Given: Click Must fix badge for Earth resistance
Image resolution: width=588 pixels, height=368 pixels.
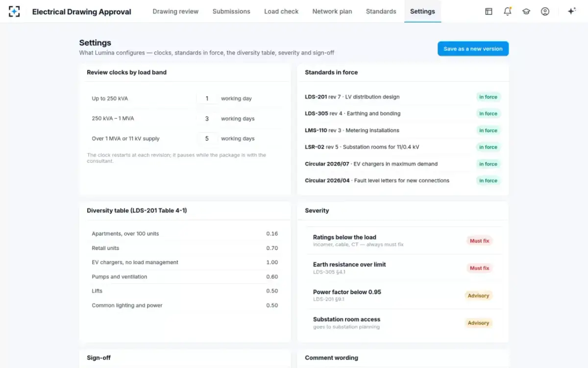Looking at the screenshot, I should (479, 268).
